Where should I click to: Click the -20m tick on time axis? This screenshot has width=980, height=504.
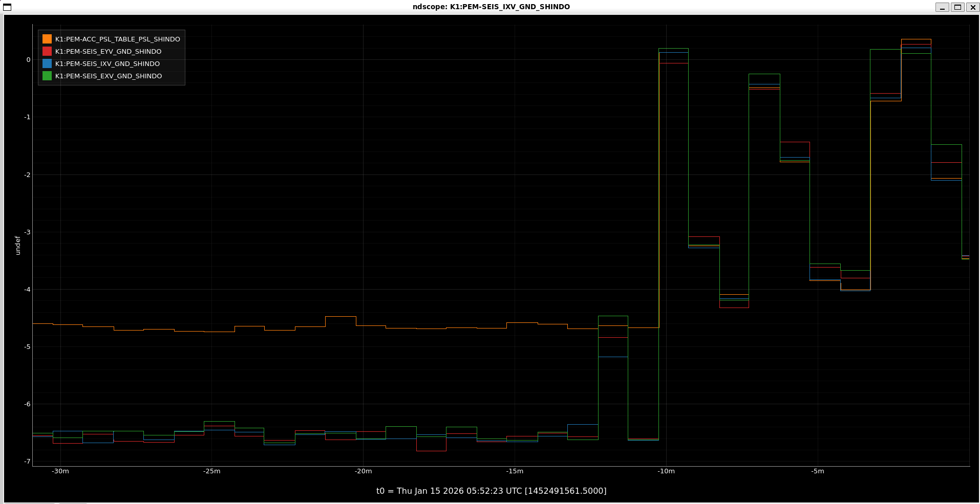click(363, 471)
